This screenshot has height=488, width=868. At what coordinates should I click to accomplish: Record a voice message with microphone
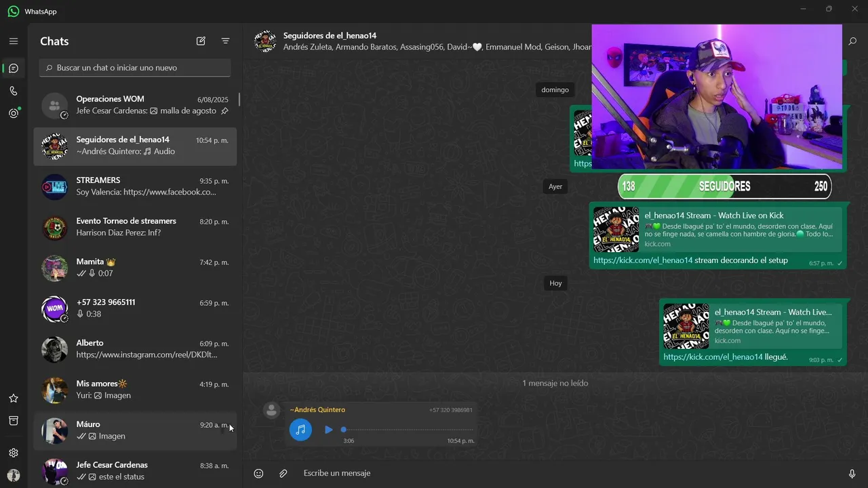(x=852, y=473)
